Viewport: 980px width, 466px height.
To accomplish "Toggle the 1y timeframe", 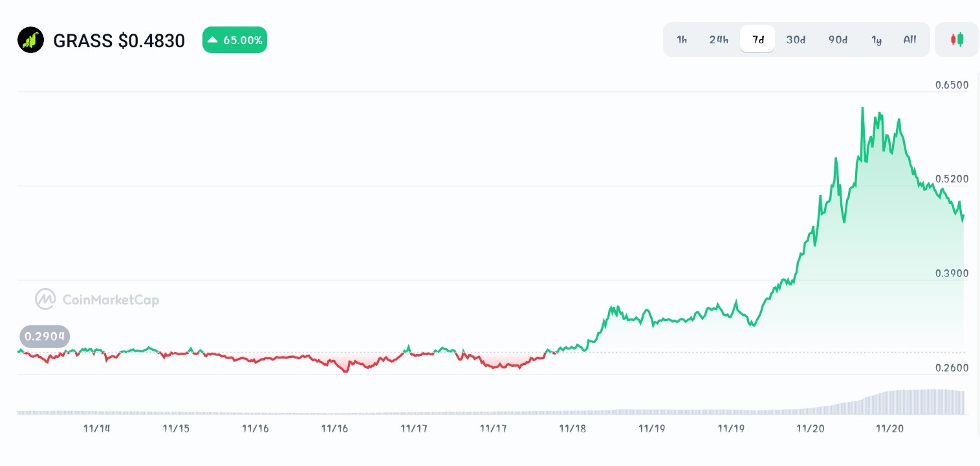I will (877, 39).
